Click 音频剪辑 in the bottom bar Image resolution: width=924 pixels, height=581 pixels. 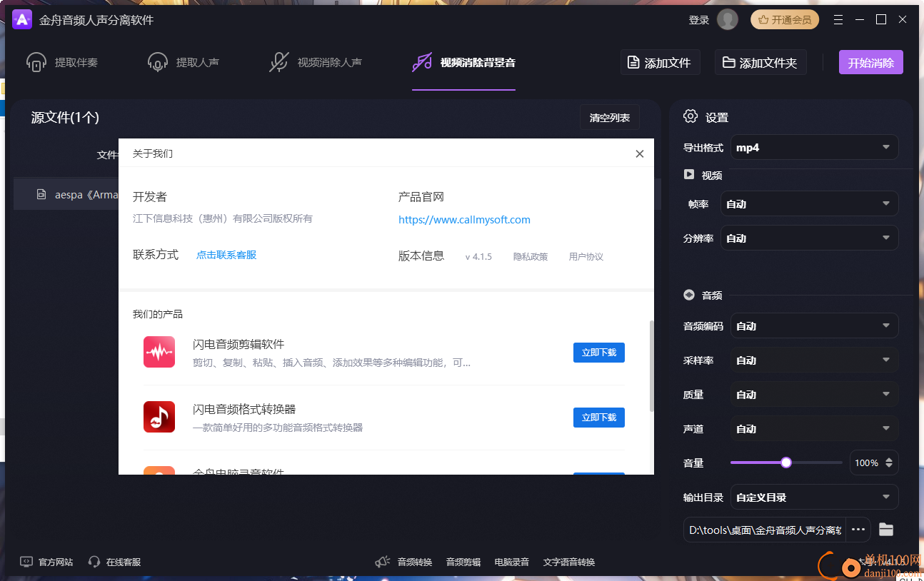(x=463, y=562)
